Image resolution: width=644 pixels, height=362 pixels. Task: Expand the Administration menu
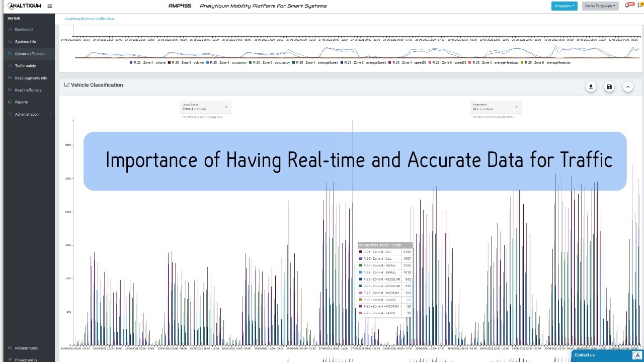click(x=28, y=114)
